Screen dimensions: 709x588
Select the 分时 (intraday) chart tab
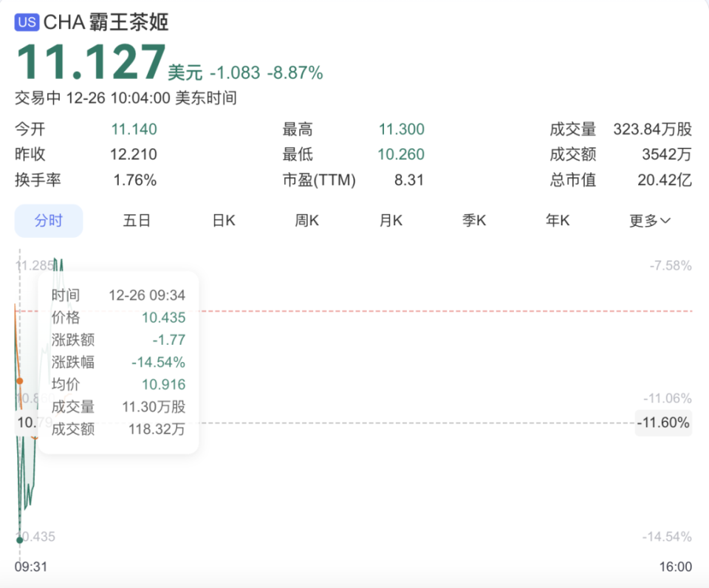coord(49,220)
